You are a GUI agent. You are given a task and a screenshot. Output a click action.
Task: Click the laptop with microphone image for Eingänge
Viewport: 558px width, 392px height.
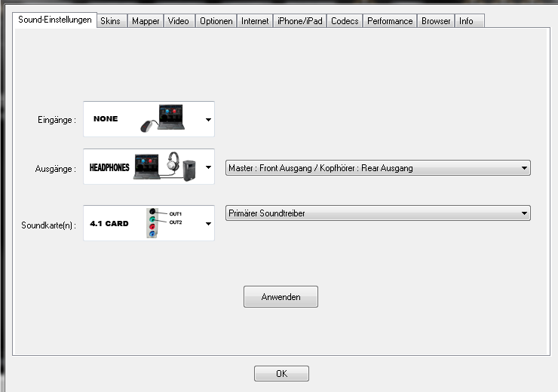point(162,119)
